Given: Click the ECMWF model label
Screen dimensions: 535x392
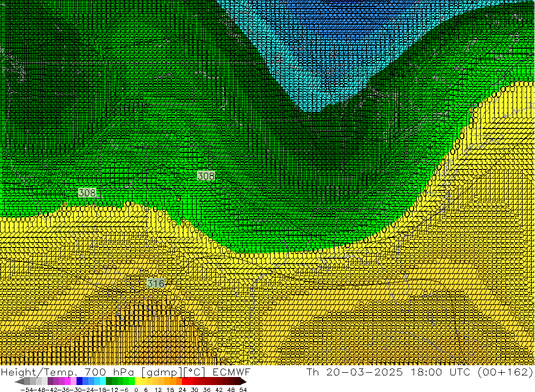Looking at the screenshot, I should click(231, 372).
